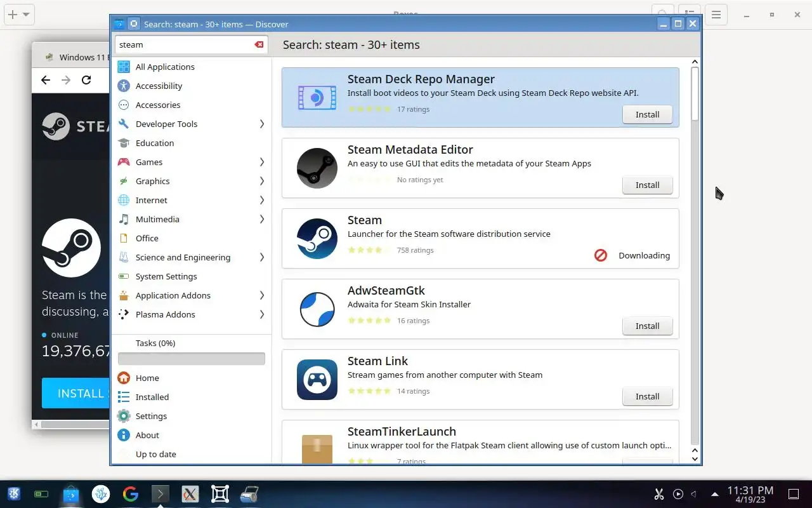Open the Office category
812x508 pixels.
point(191,238)
